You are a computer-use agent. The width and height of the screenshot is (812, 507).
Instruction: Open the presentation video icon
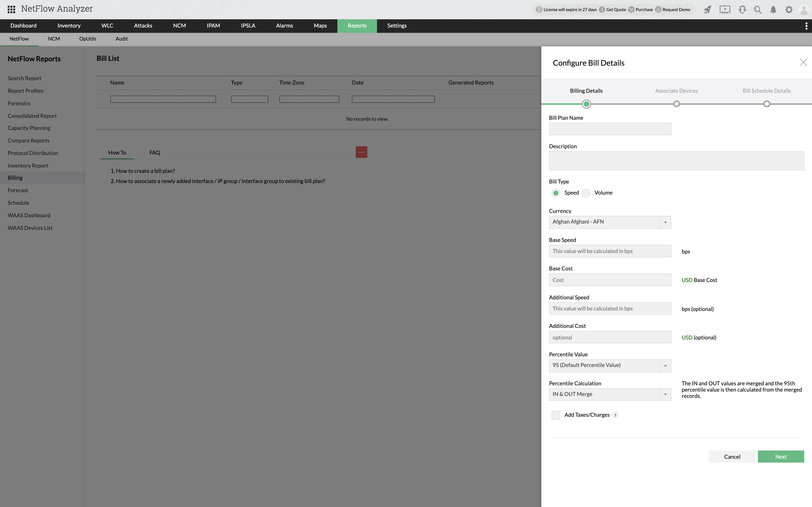[x=725, y=9]
